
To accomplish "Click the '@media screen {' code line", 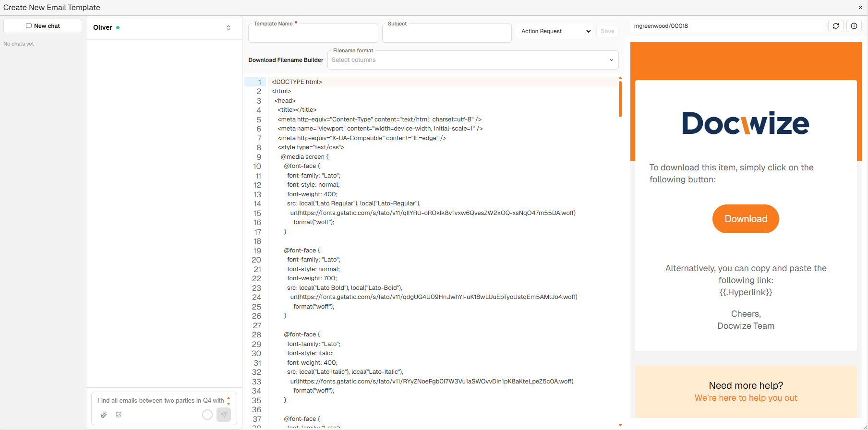I will pos(305,157).
